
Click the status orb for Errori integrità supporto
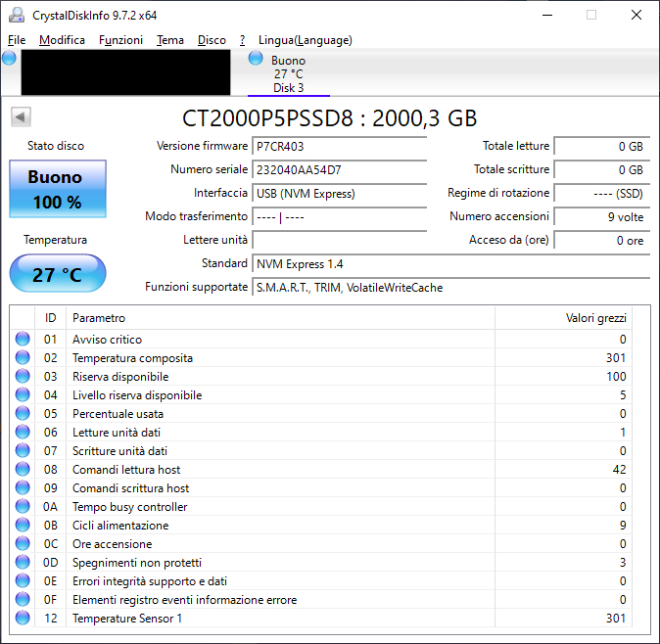tap(23, 580)
